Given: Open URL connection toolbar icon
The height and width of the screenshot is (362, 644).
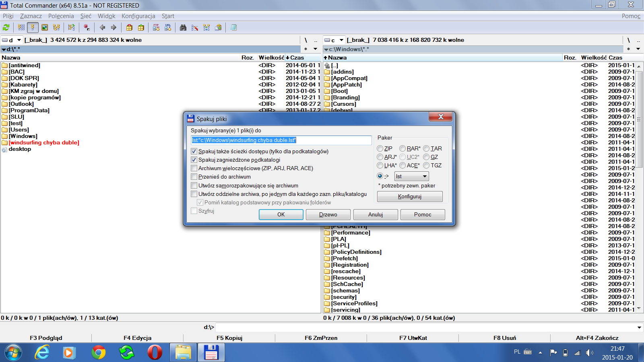Looking at the screenshot, I should click(168, 27).
